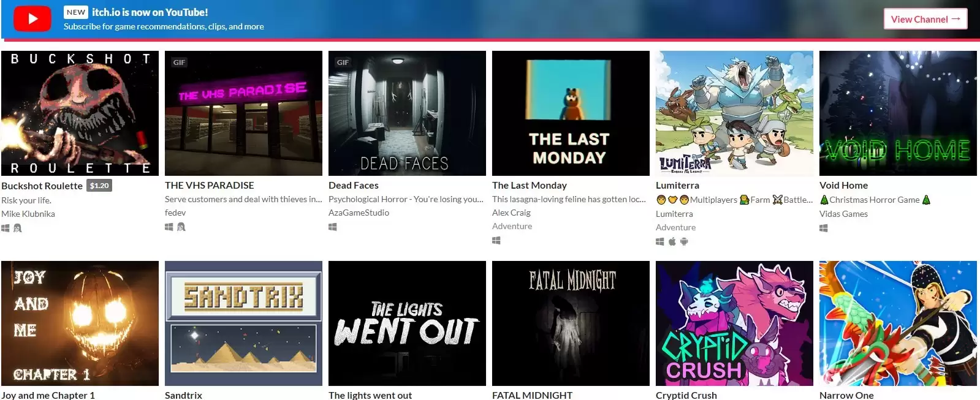This screenshot has width=980, height=400.
Task: Click the Windows icon under Dead Faces
Action: click(x=333, y=227)
